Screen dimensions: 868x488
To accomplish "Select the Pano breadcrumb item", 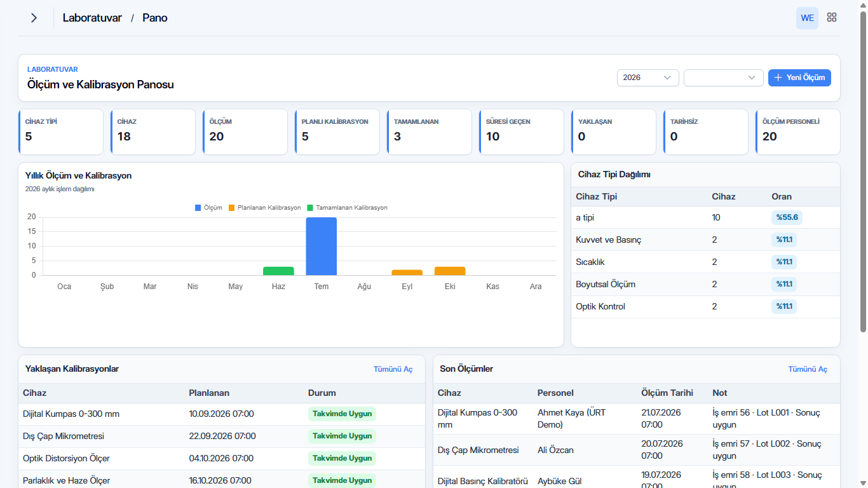I will pos(155,18).
